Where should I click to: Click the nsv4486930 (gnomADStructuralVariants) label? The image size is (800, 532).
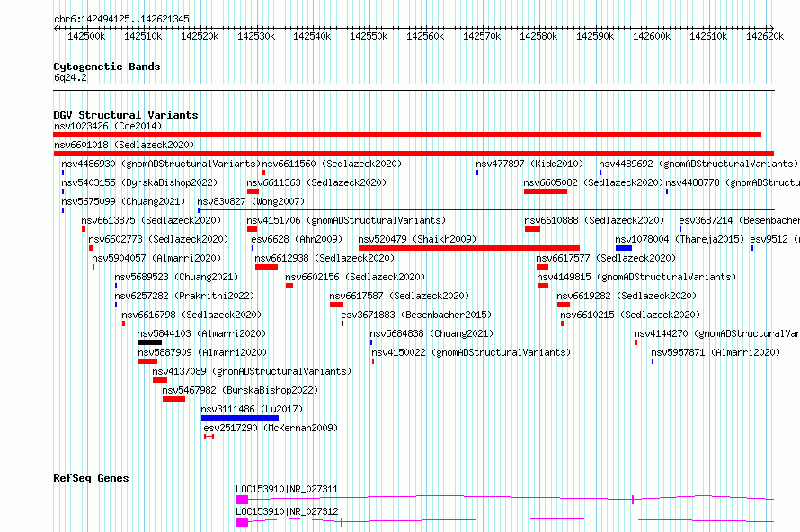click(161, 164)
